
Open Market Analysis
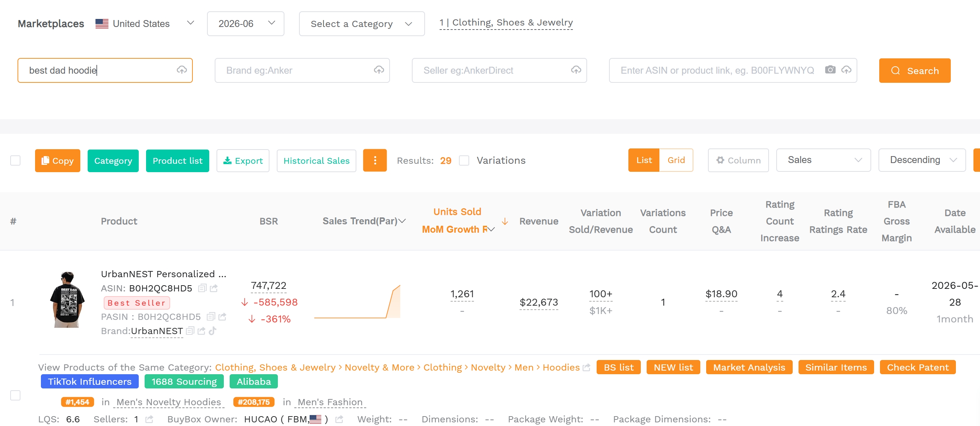tap(749, 367)
